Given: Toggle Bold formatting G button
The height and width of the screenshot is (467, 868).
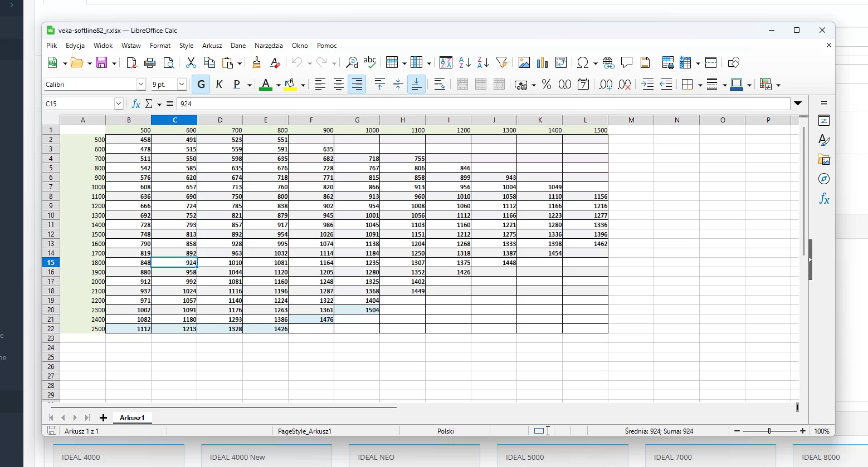Looking at the screenshot, I should pos(201,85).
